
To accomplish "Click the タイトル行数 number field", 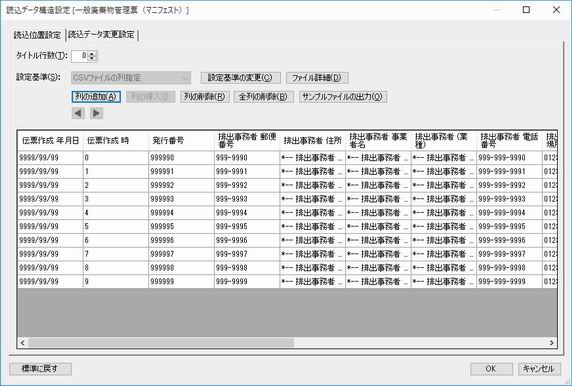I will click(x=80, y=56).
